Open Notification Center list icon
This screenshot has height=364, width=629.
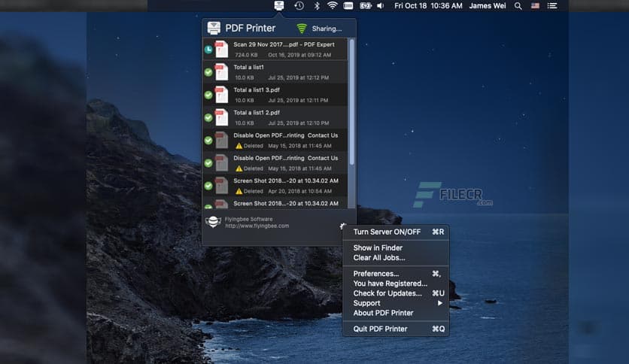point(552,5)
